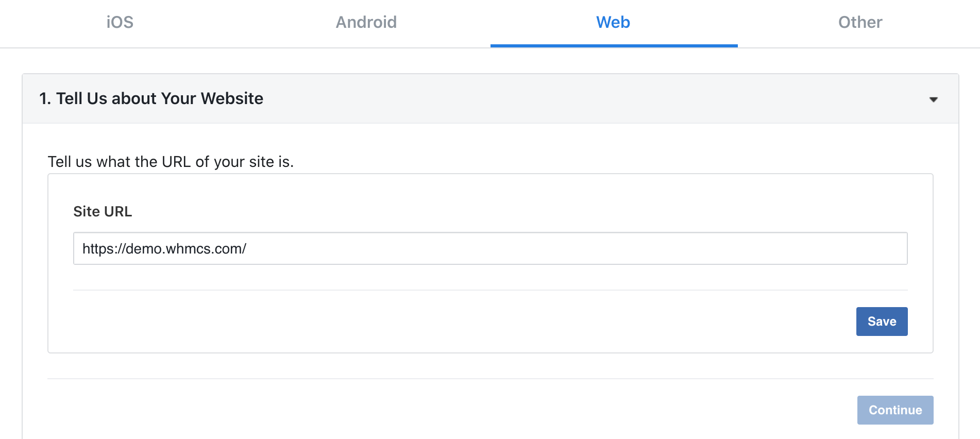Click the instruction text about your site URL

click(171, 162)
